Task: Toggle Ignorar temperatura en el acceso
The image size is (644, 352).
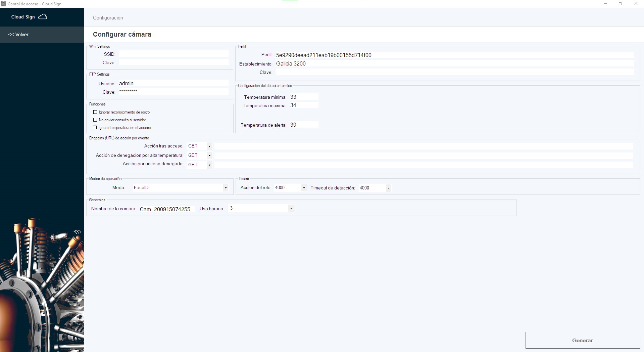Action: pyautogui.click(x=95, y=128)
